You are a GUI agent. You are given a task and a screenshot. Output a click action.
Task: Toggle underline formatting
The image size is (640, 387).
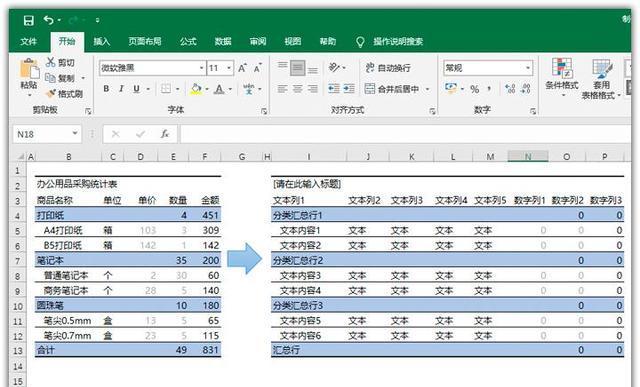(137, 89)
